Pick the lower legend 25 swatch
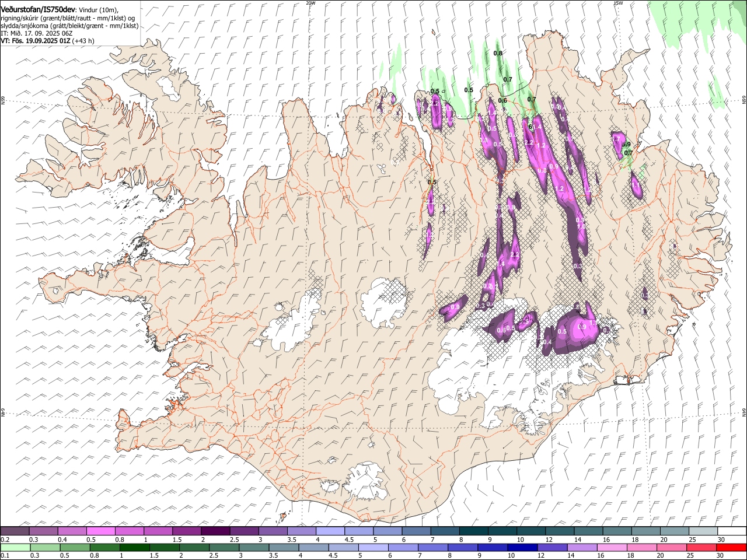This screenshot has width=747, height=560. tap(701, 547)
